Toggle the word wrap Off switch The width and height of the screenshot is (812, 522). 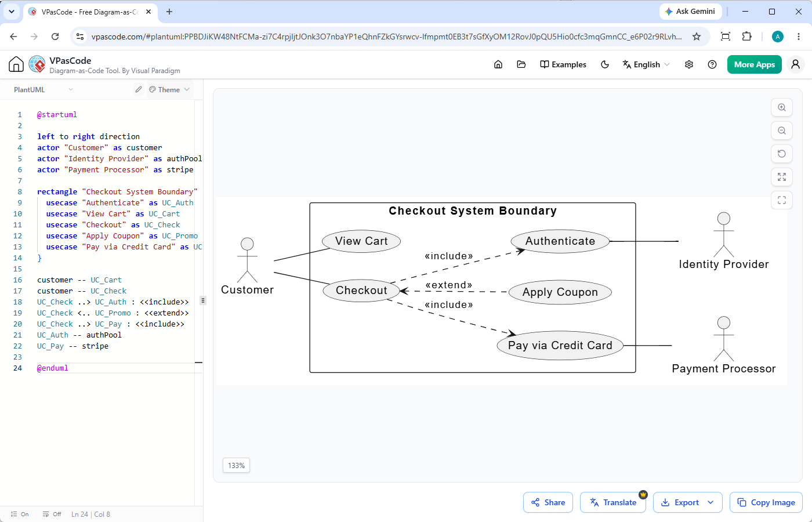tap(52, 514)
